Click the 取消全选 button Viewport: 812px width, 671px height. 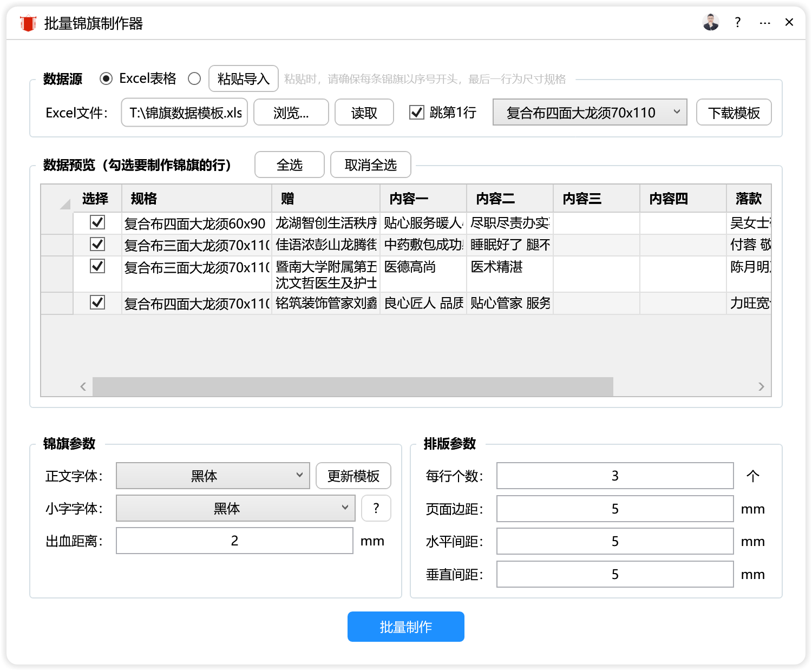coord(371,165)
